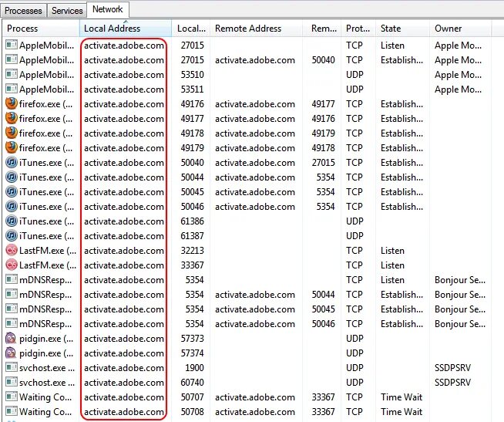The height and width of the screenshot is (422, 504).
Task: Select local port 33367 in LastFM row
Action: (192, 265)
